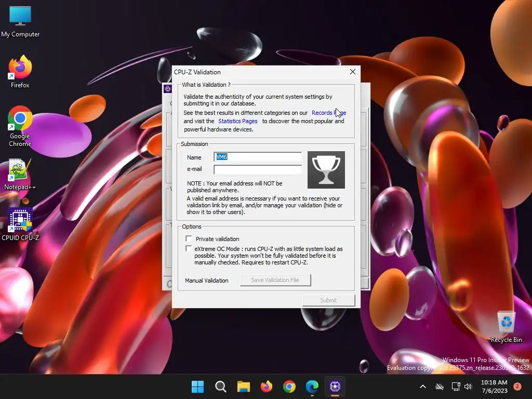Open File Explorer from taskbar

pos(243,387)
